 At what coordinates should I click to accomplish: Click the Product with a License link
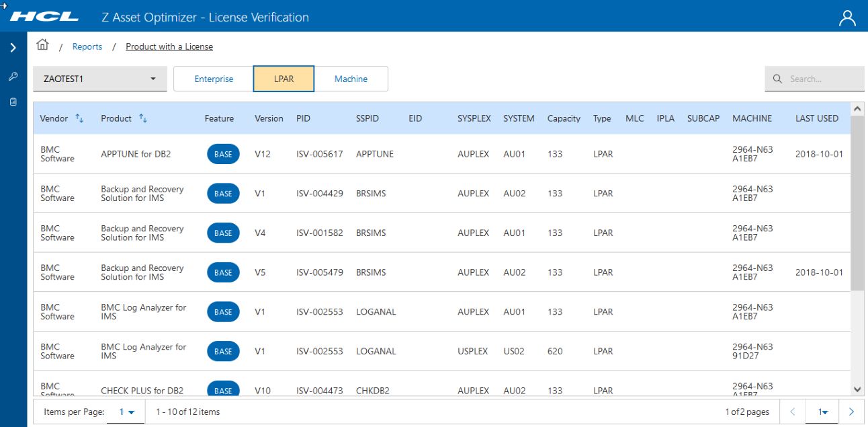pos(169,46)
